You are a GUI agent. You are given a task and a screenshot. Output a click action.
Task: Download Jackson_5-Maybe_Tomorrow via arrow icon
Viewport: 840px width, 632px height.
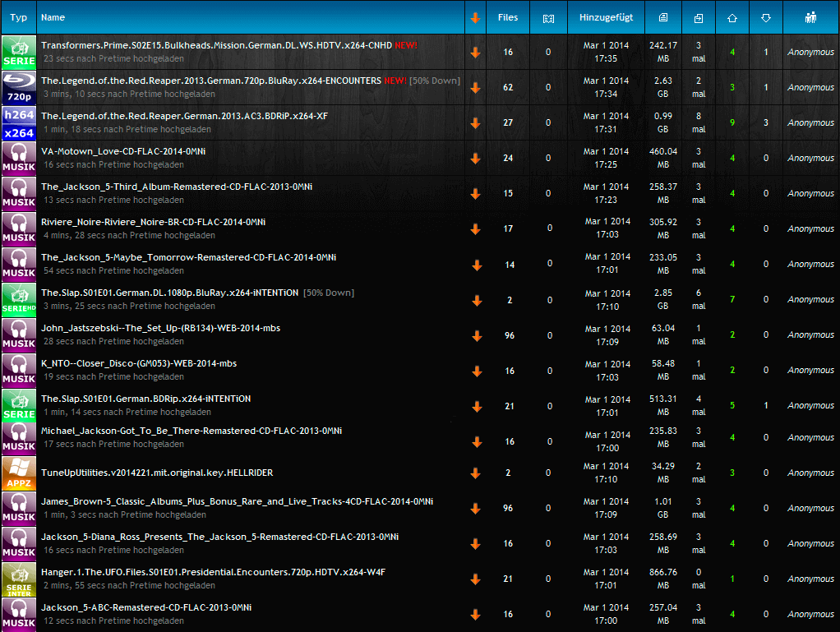477,265
